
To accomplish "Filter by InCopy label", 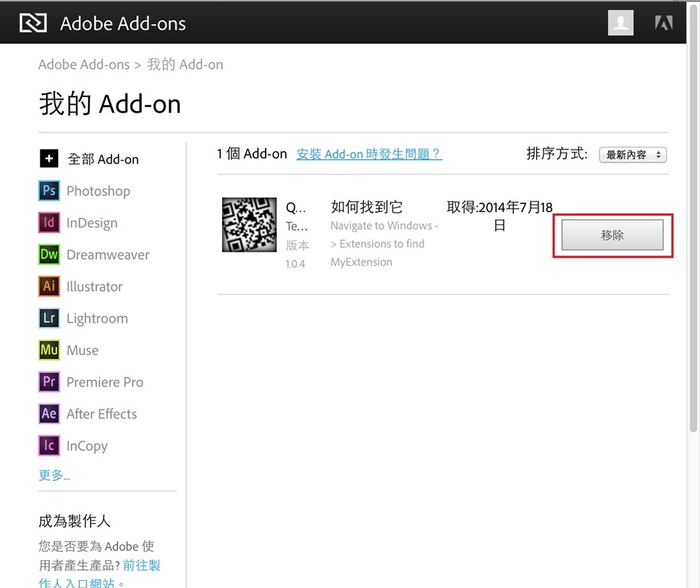I will click(87, 446).
